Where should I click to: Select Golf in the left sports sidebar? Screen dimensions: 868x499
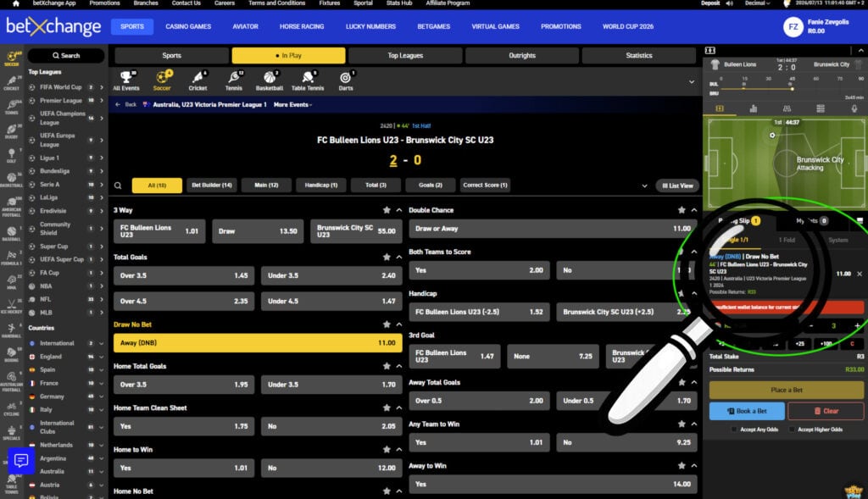pyautogui.click(x=12, y=155)
